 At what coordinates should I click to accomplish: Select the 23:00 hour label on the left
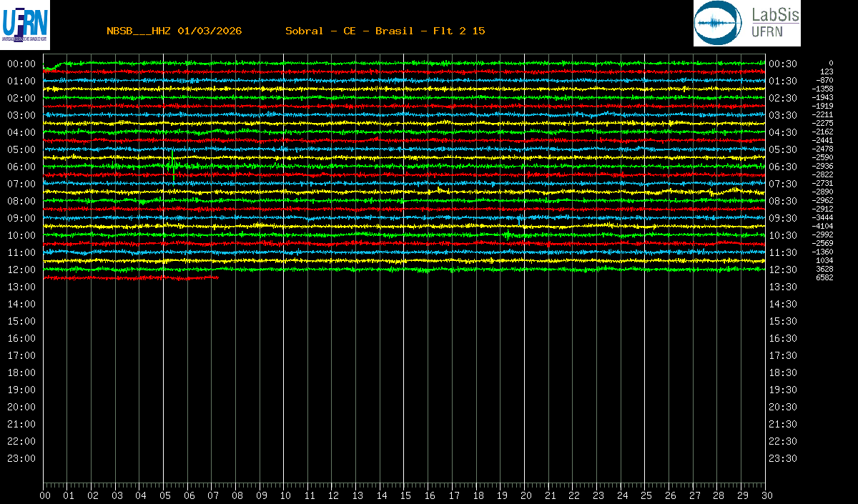tap(21, 458)
